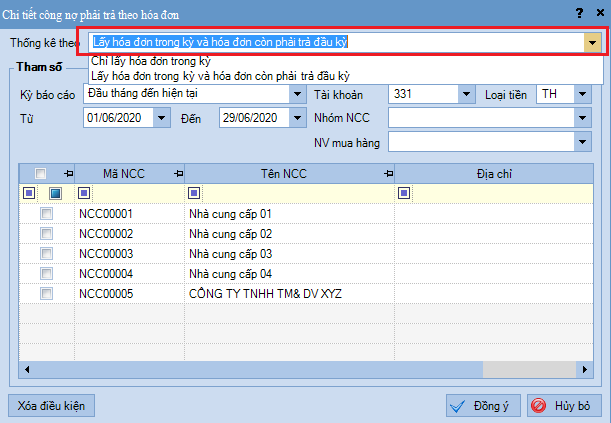The image size is (611, 423).
Task: Click the scroll right arrow of the grid
Action: click(585, 369)
